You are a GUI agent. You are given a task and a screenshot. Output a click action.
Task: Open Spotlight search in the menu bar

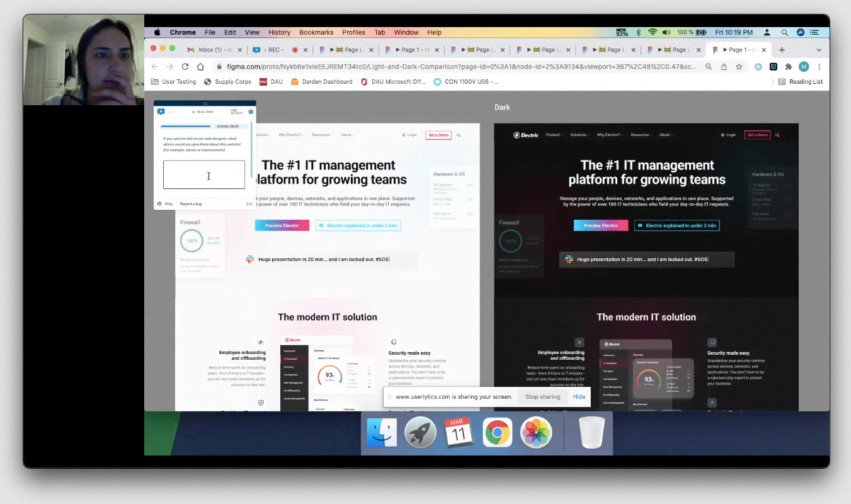tap(785, 32)
